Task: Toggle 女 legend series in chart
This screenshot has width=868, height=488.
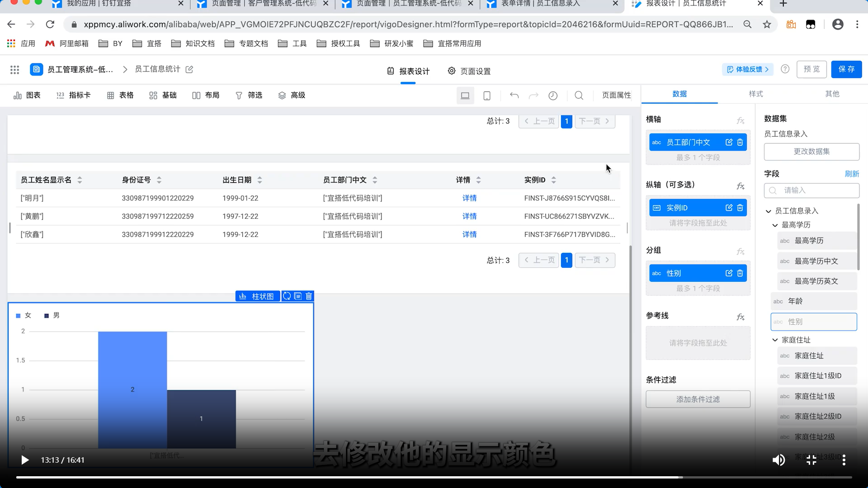Action: click(24, 315)
